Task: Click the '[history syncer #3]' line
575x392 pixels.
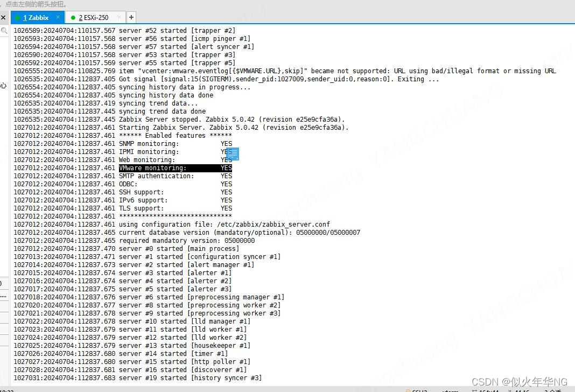Action: coord(138,377)
